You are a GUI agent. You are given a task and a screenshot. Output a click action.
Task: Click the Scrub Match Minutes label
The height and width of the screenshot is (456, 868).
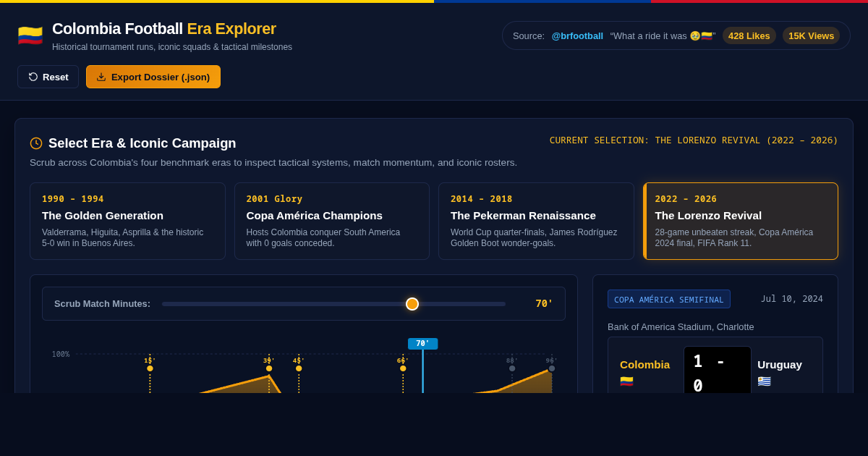coord(102,303)
